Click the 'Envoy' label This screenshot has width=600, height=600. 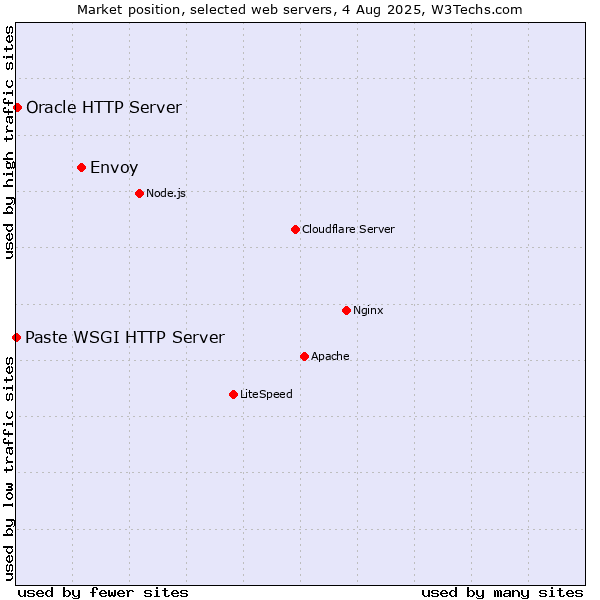[114, 168]
